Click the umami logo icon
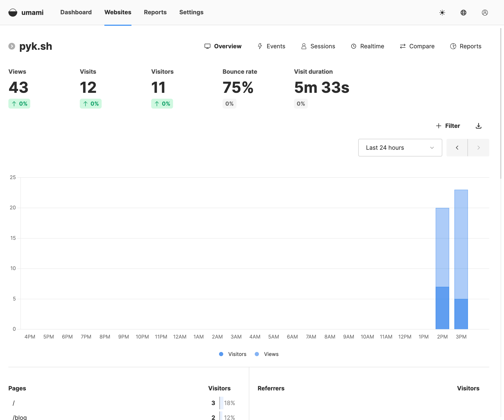The width and height of the screenshot is (504, 420). point(13,12)
